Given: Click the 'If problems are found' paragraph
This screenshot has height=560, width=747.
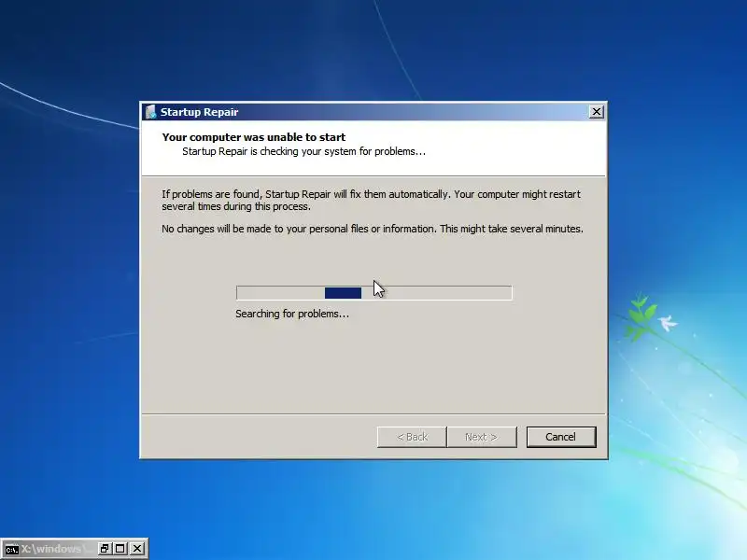Looking at the screenshot, I should [371, 200].
